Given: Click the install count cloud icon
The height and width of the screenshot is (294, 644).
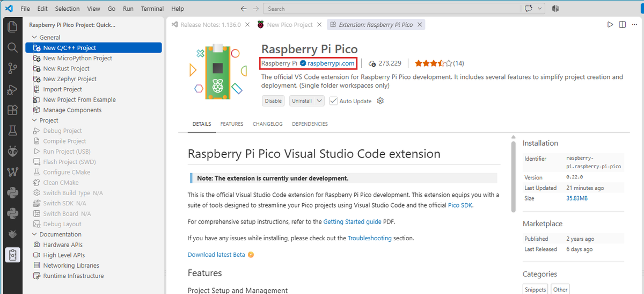Looking at the screenshot, I should 372,63.
